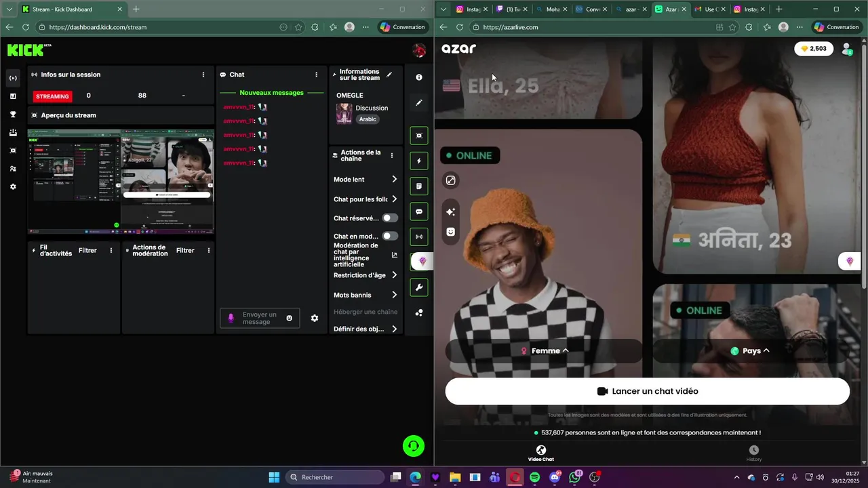Image resolution: width=868 pixels, height=488 pixels.
Task: Switch to the Stream - Kick Dashboard tab
Action: (x=71, y=9)
